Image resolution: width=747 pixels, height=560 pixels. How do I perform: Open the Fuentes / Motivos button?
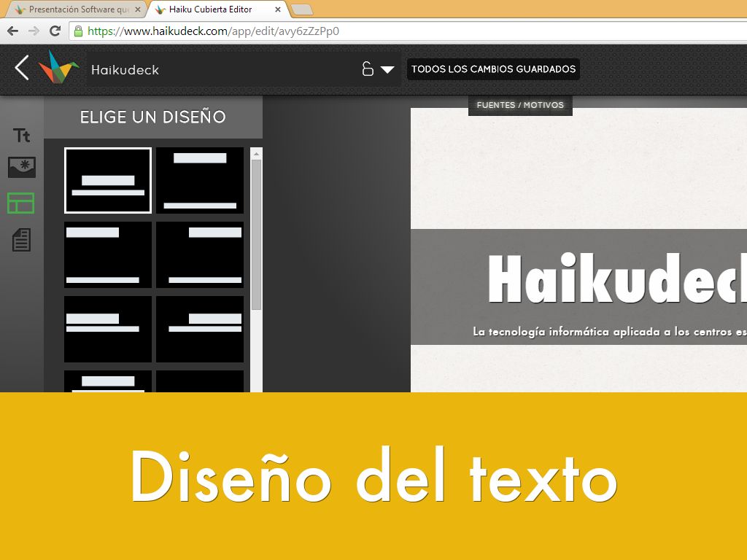[520, 105]
